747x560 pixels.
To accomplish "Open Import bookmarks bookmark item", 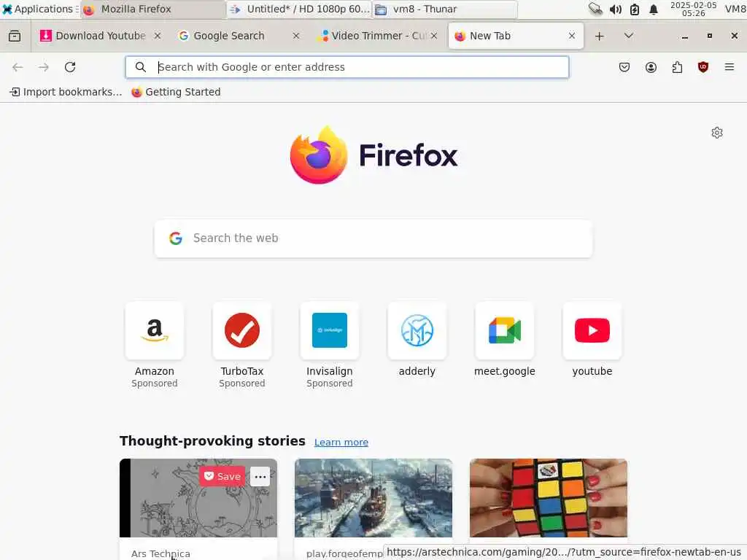I will coord(66,92).
